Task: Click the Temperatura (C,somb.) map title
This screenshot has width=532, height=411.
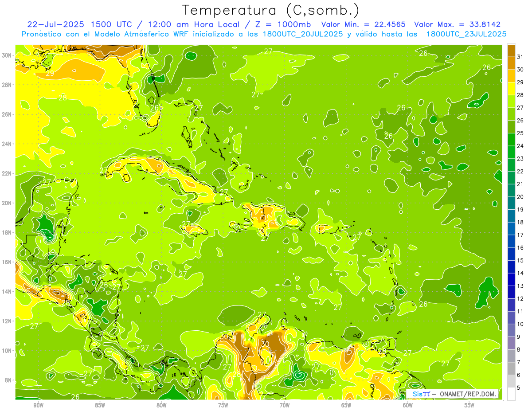Action: tap(271, 10)
